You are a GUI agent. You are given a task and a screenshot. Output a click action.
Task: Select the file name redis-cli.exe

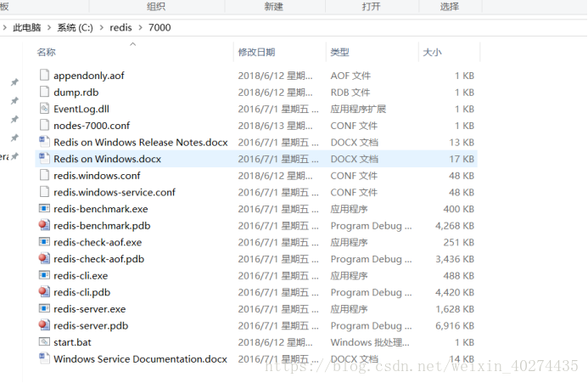[x=81, y=276]
